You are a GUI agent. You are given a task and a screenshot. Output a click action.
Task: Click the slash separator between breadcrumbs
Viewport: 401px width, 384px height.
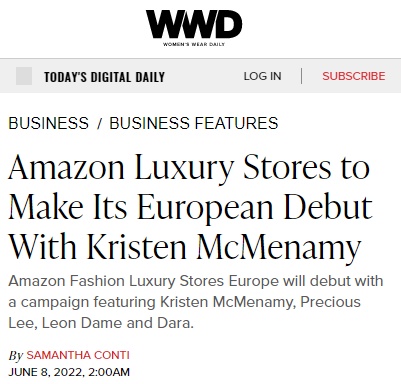99,124
